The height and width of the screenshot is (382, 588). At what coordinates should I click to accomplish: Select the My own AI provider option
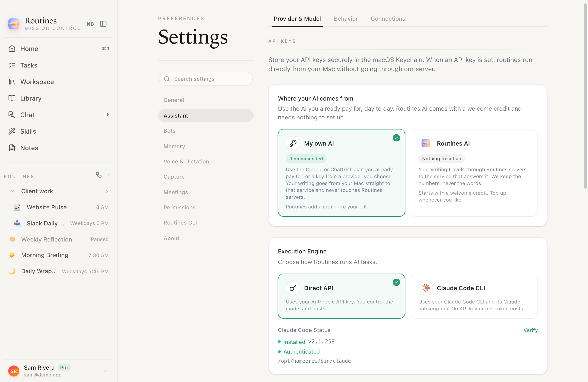coord(342,173)
